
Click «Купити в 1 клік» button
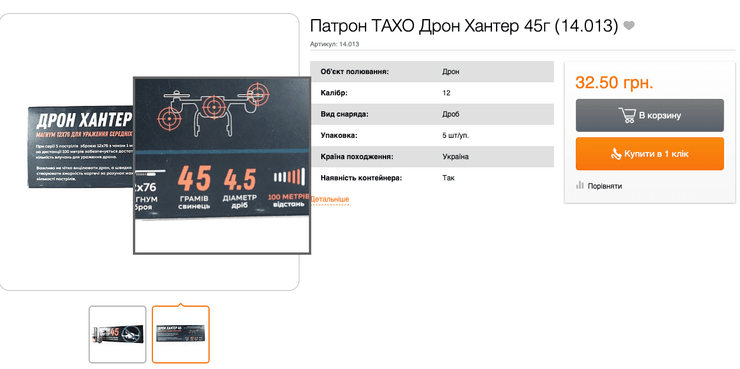click(x=649, y=154)
